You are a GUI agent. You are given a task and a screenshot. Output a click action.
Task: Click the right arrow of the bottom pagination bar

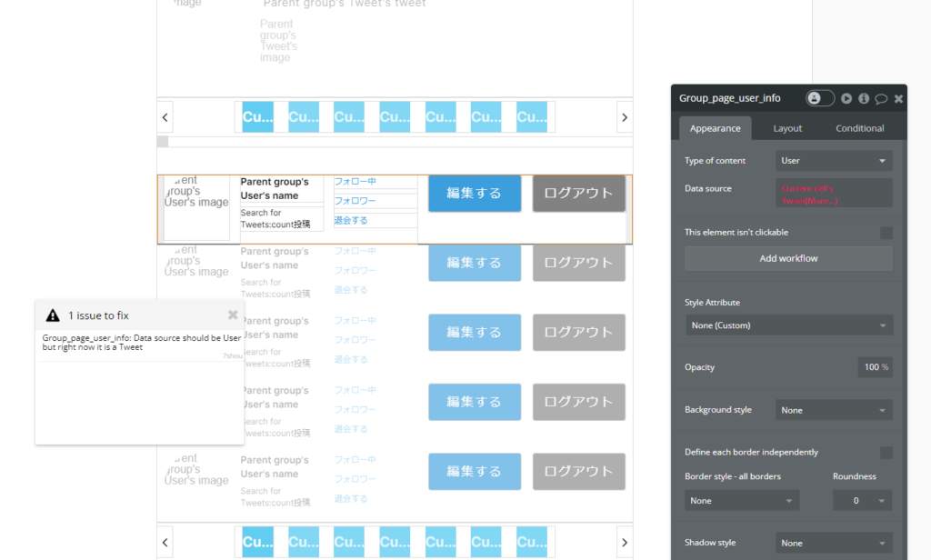click(x=625, y=542)
